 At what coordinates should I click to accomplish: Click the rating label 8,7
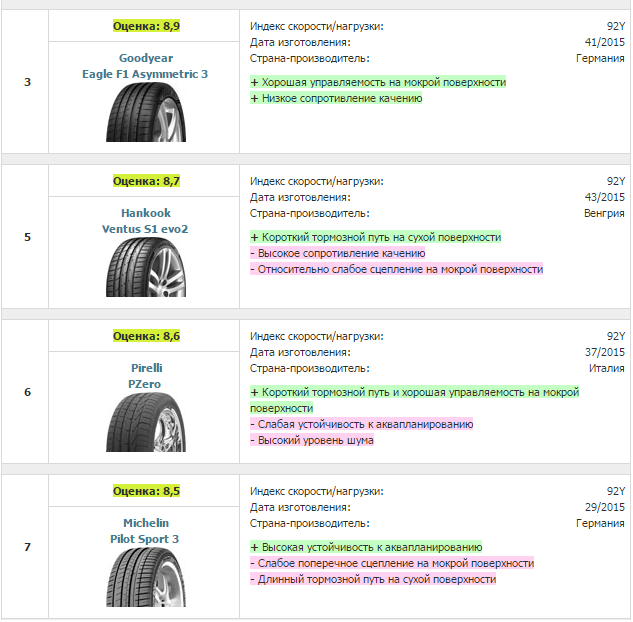[146, 181]
